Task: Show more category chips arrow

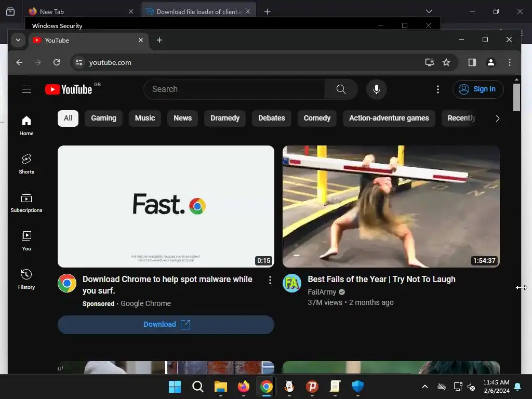Action: pos(497,118)
